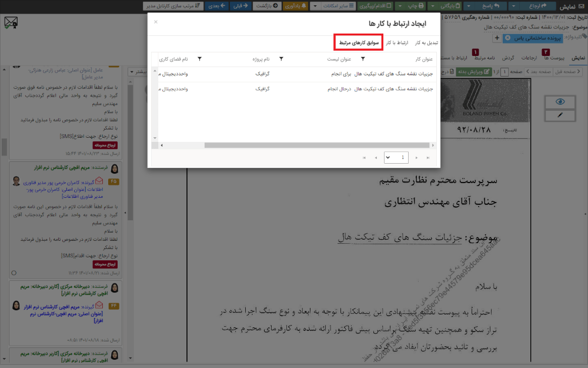This screenshot has width=588, height=368.
Task: Click the next-page arrow in the dialog pagination
Action: tap(416, 157)
